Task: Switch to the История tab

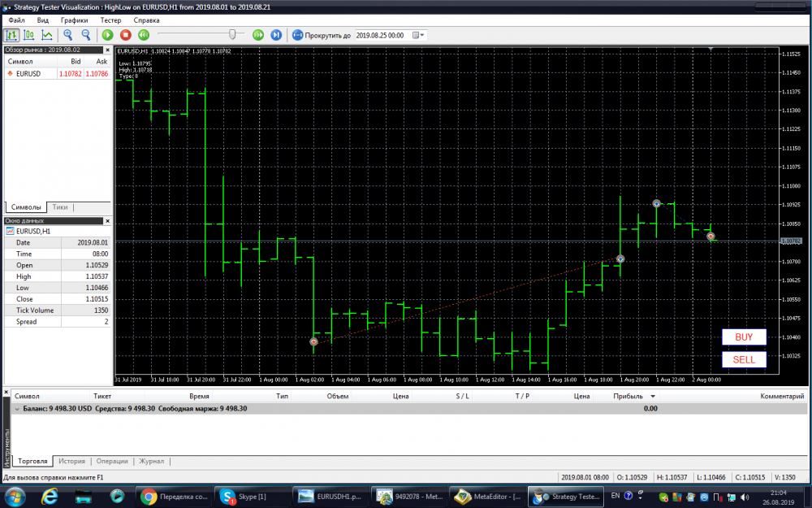Action: 71,461
